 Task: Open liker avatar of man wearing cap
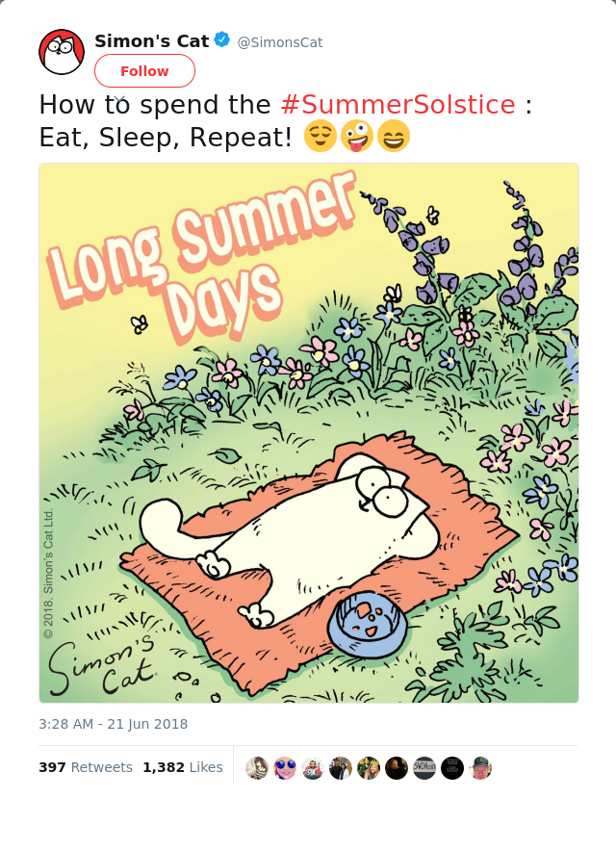click(480, 768)
